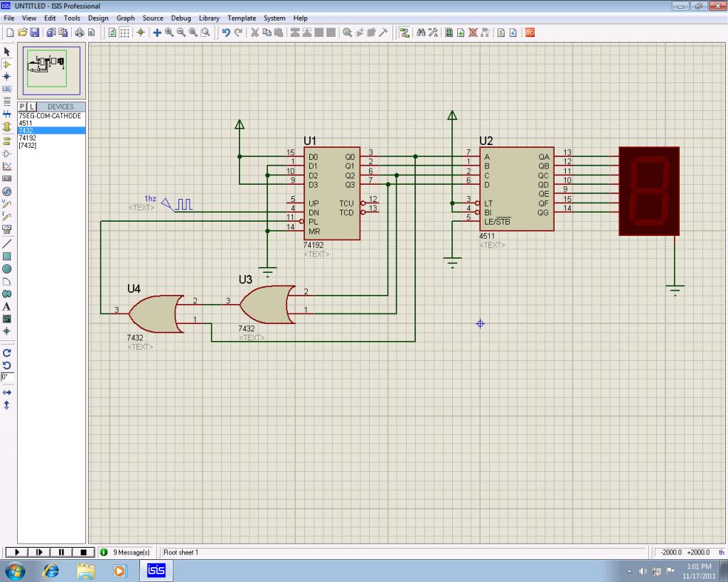Start the simulation with Play button
Image resolution: width=728 pixels, height=582 pixels.
coord(16,552)
